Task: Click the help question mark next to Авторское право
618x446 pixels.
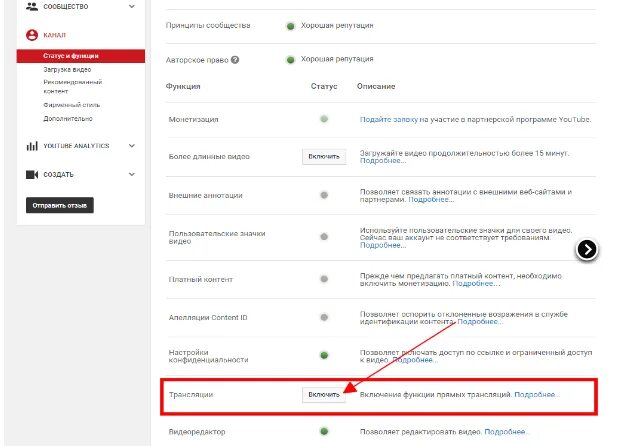Action: (x=235, y=60)
